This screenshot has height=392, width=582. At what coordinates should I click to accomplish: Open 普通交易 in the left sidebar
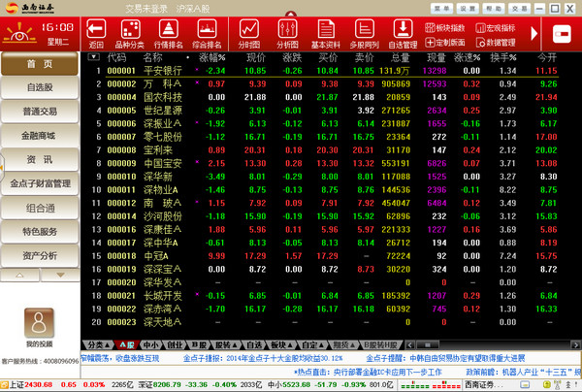[x=40, y=111]
